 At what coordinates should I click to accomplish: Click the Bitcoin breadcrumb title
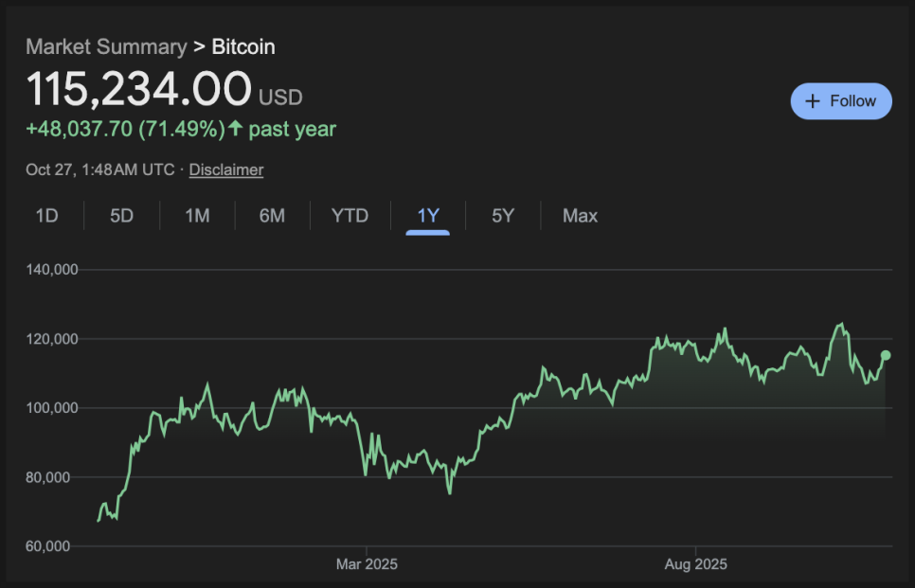pyautogui.click(x=243, y=46)
